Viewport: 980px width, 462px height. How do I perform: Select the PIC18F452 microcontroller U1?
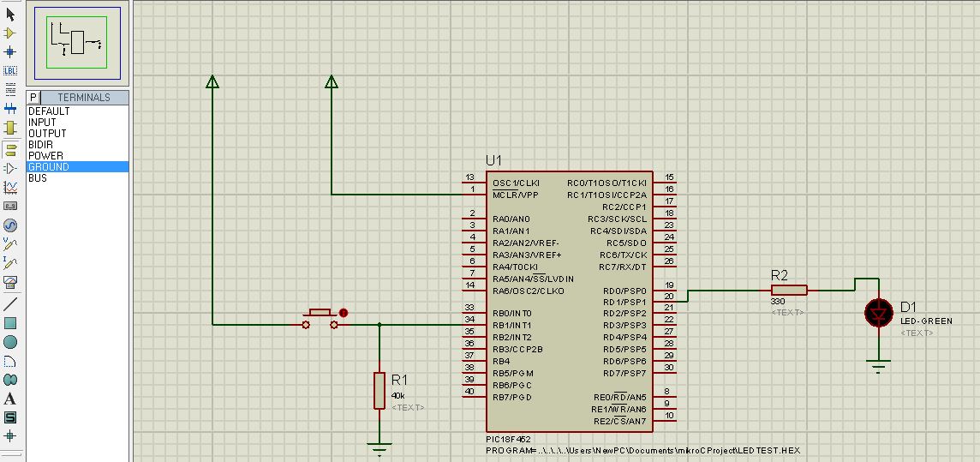pos(569,302)
